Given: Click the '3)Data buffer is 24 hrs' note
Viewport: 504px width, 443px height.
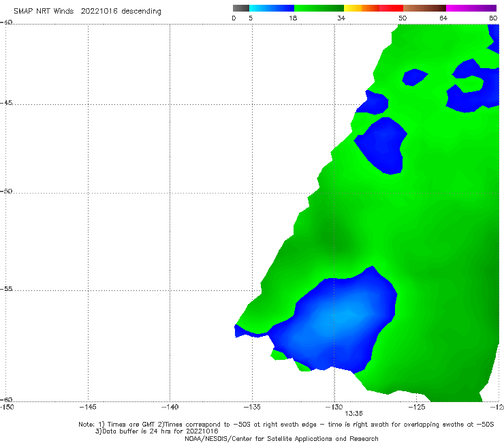Looking at the screenshot, I should pyautogui.click(x=157, y=431).
